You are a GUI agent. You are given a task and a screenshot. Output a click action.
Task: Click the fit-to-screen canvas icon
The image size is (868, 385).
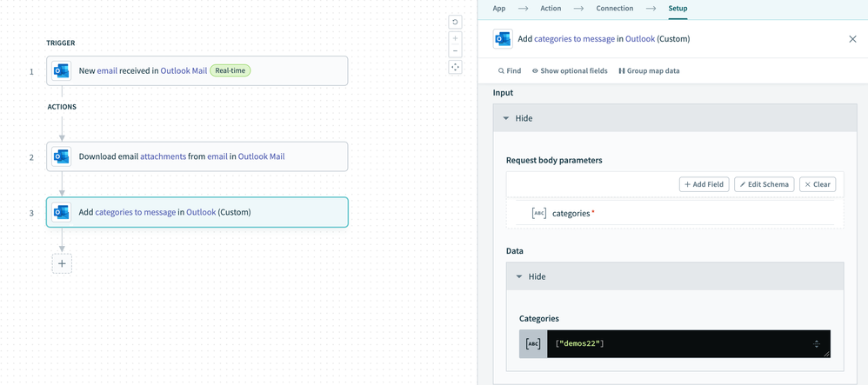[x=455, y=68]
